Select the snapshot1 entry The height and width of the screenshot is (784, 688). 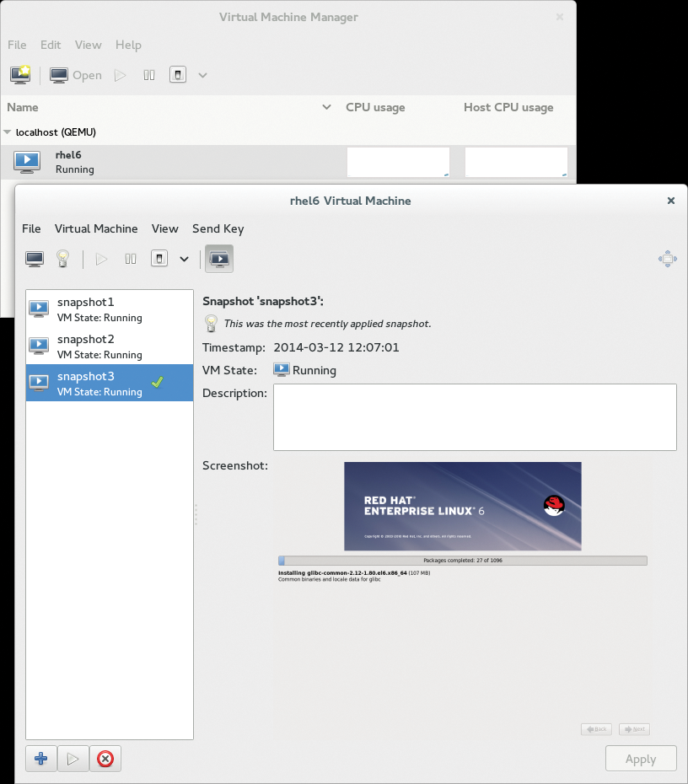[x=101, y=309]
